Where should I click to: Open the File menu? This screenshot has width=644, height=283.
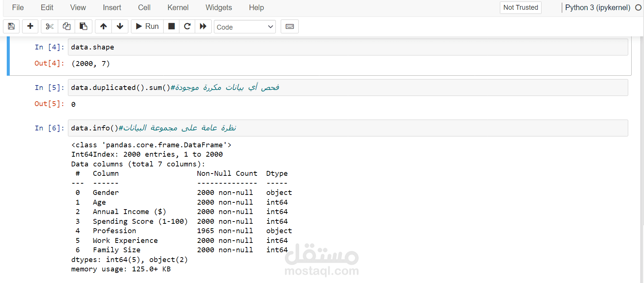tap(18, 7)
